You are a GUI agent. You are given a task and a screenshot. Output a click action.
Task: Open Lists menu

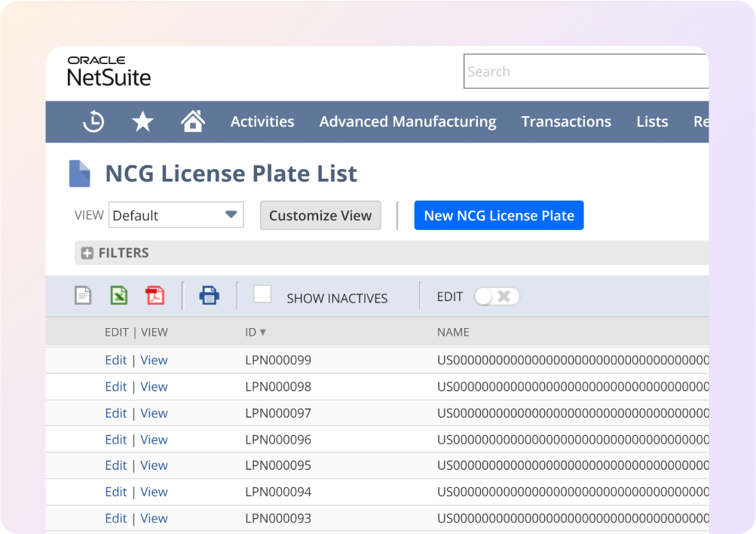652,121
